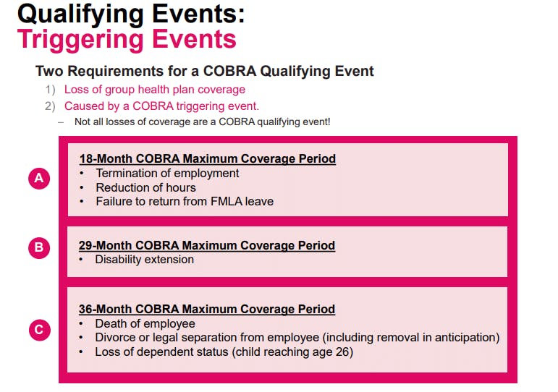Click Two Requirements for a COBRA Qualifying Event
Screen dimensions: 558x392
205,71
